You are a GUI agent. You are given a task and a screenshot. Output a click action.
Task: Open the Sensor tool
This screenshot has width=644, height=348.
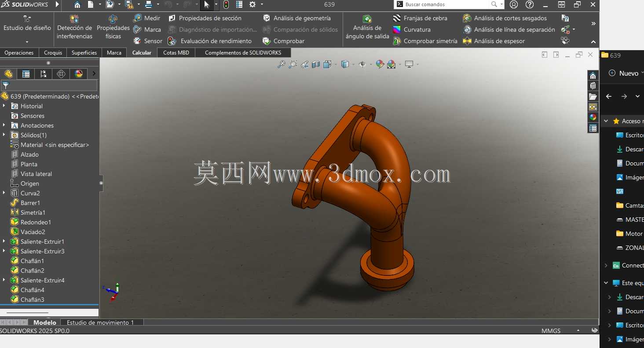148,41
